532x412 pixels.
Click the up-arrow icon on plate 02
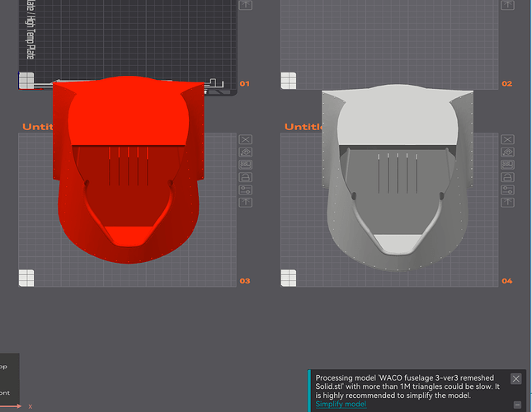pos(507,5)
